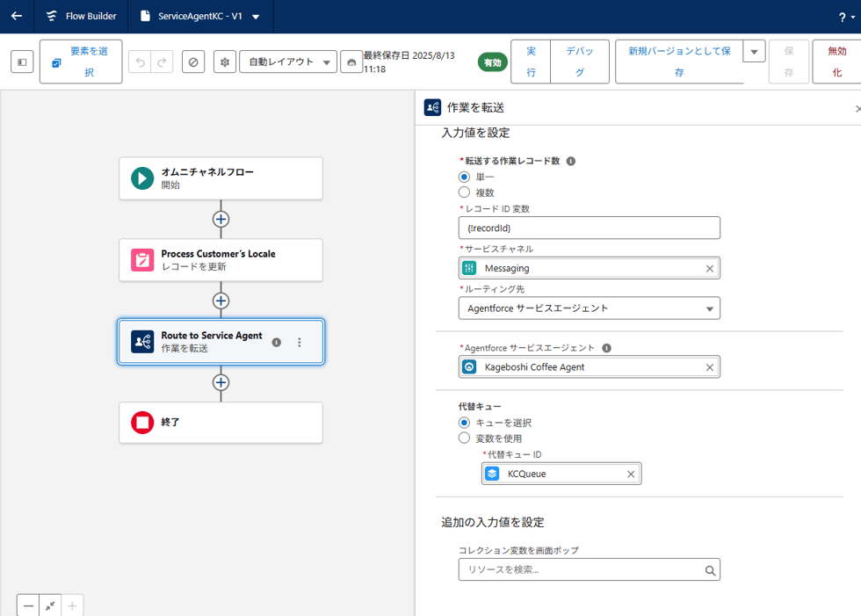The image size is (861, 616).
Task: Clear the Kageboshi Coffee Agent selection
Action: [x=710, y=367]
